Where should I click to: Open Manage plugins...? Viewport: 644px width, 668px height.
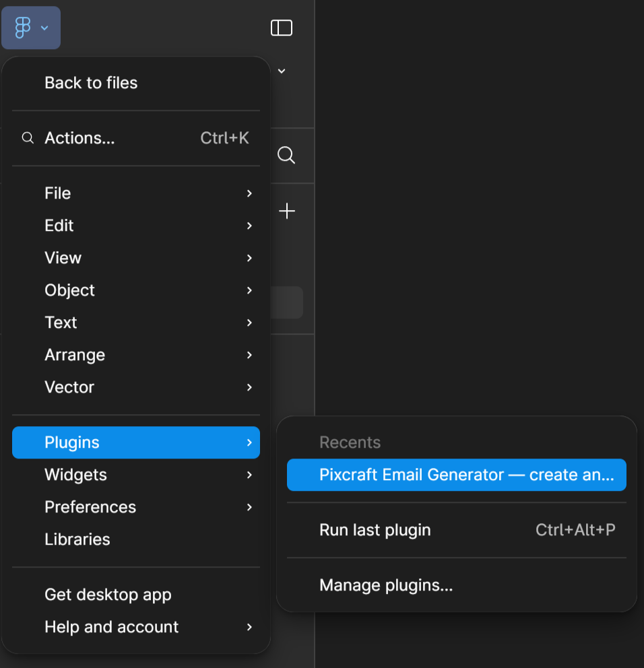(386, 585)
